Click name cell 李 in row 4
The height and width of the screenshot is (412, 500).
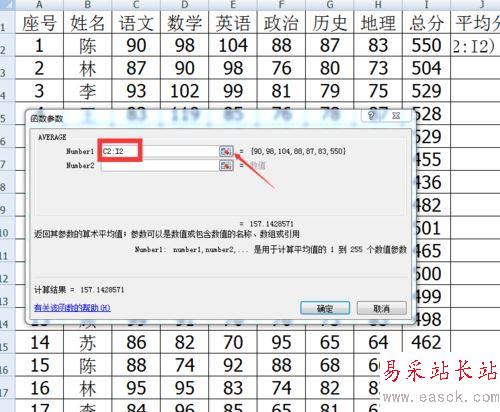point(88,91)
